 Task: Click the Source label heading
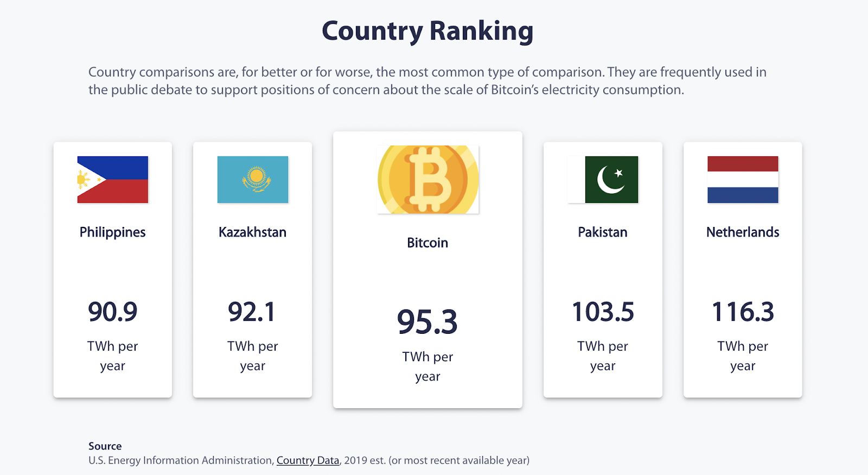tap(105, 446)
